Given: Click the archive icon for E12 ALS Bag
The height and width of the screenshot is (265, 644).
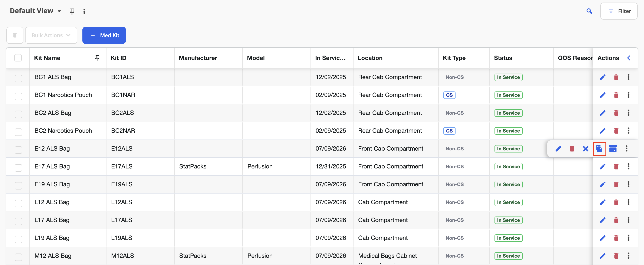Looking at the screenshot, I should pyautogui.click(x=613, y=149).
